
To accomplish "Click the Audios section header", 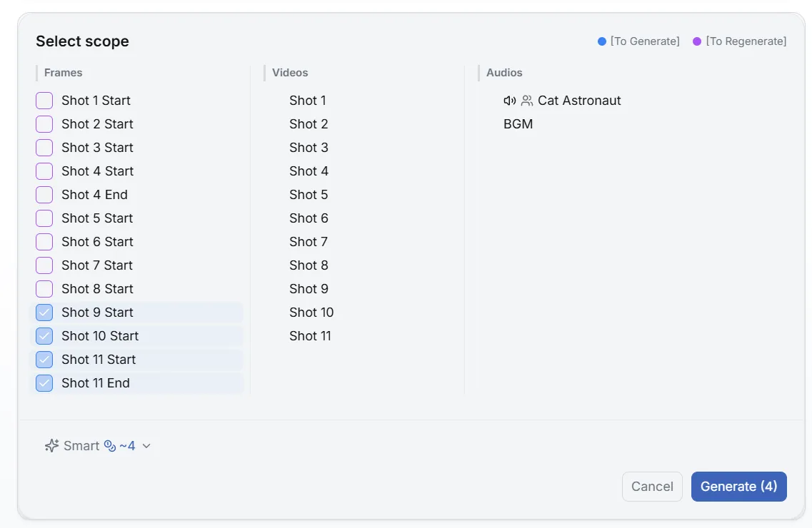I will coord(503,72).
